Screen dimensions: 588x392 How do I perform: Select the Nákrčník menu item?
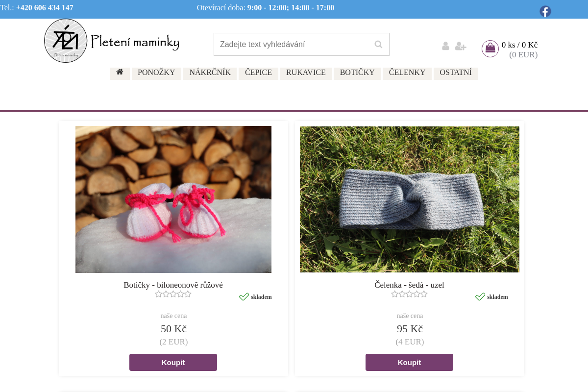click(x=210, y=73)
